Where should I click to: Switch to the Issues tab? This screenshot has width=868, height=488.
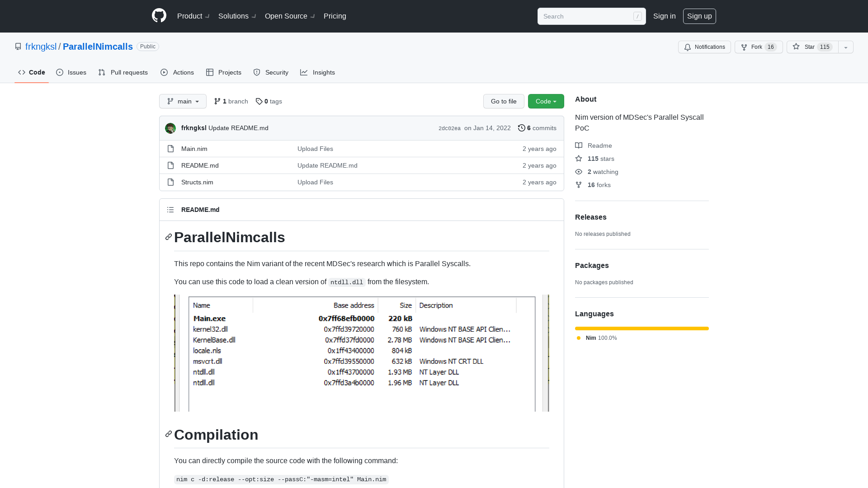[x=71, y=72]
